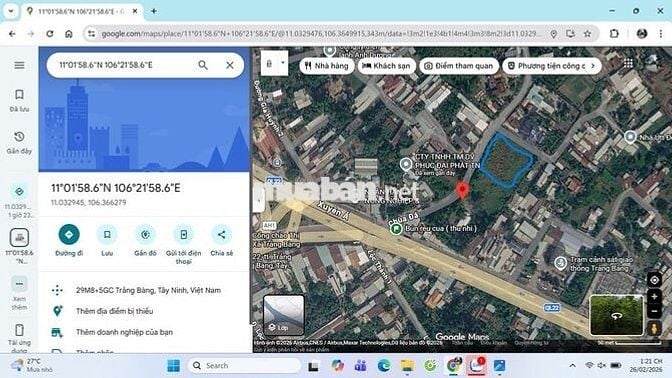Get directions with the Đường đi button

pyautogui.click(x=69, y=240)
